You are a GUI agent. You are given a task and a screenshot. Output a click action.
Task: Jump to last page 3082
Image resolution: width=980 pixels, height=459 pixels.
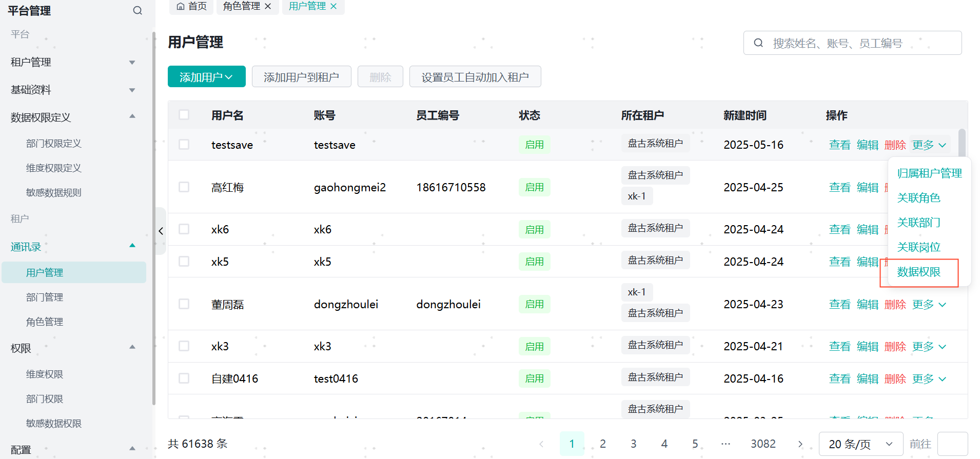[x=763, y=444]
